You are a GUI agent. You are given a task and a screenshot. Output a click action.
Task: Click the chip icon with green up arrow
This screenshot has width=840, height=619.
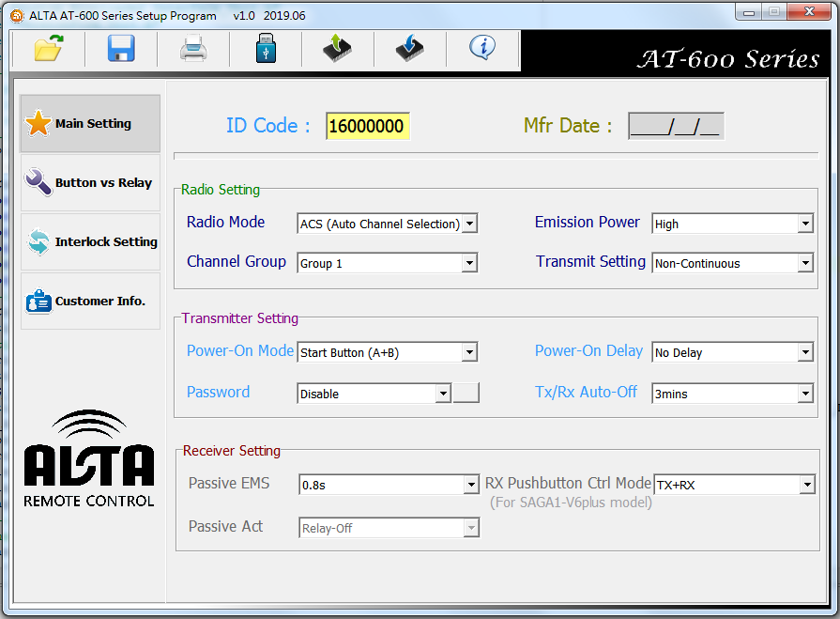click(x=338, y=49)
